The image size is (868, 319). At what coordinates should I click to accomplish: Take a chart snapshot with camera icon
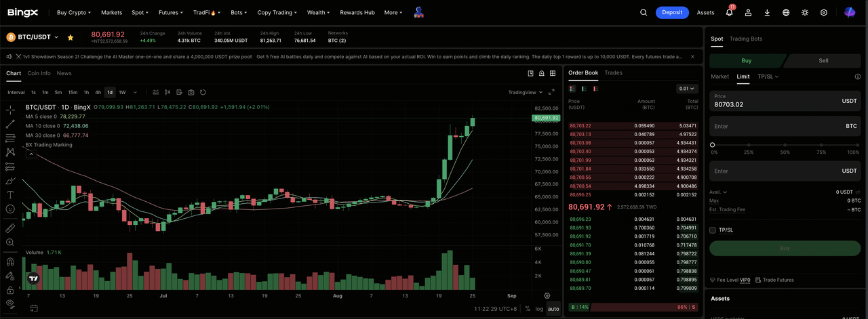coord(191,92)
